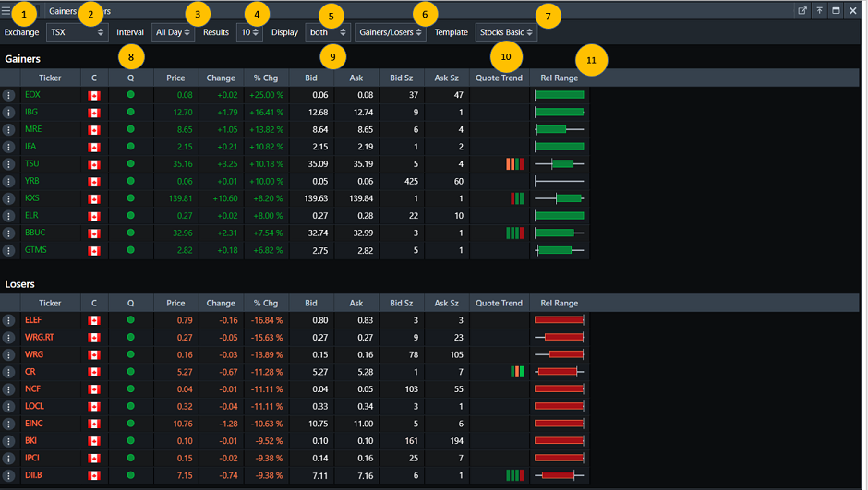Click the pop-out window icon
Viewport: 868px width, 490px height.
(x=802, y=11)
